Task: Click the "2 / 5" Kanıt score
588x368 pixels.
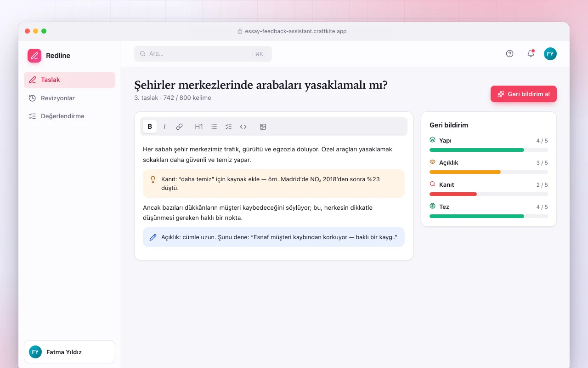Action: (x=542, y=185)
